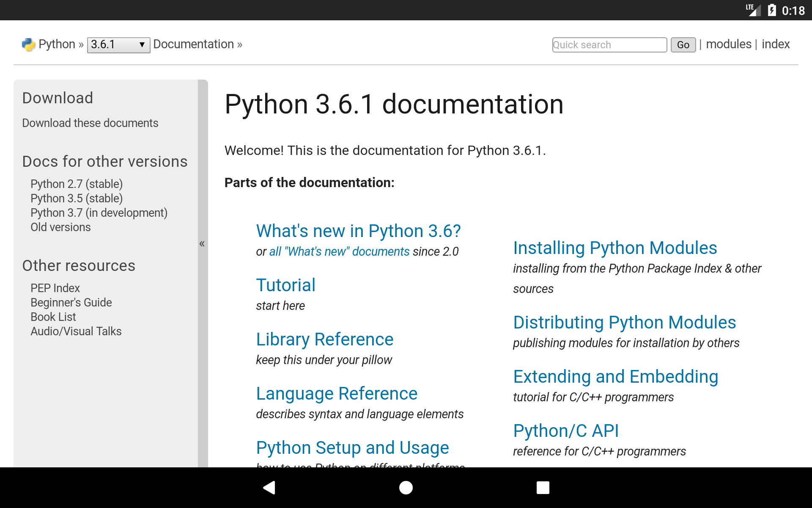The image size is (812, 508).
Task: Tap the Android back navigation button
Action: [x=269, y=488]
